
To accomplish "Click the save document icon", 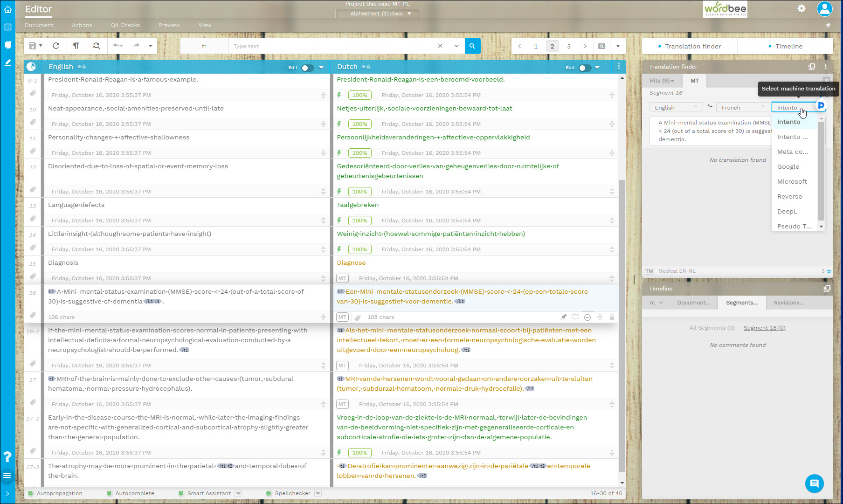I will pyautogui.click(x=33, y=46).
